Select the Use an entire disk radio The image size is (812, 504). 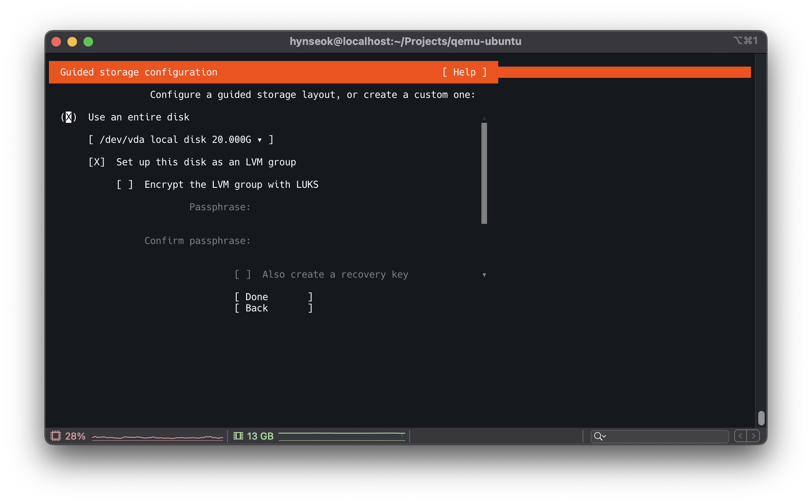[x=69, y=117]
